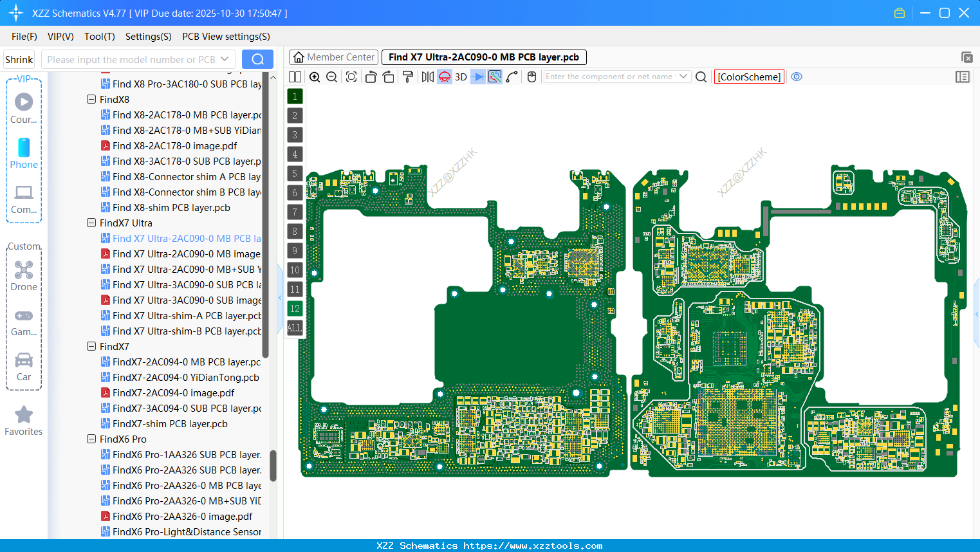Viewport: 980px width, 552px height.
Task: Click the measurement curve tool icon
Action: pyautogui.click(x=510, y=77)
